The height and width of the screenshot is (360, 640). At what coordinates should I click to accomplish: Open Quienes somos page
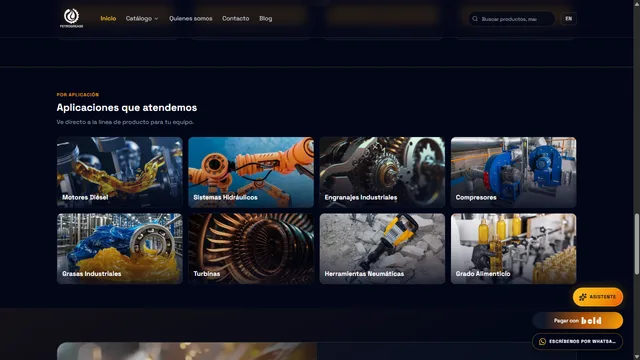click(x=191, y=18)
